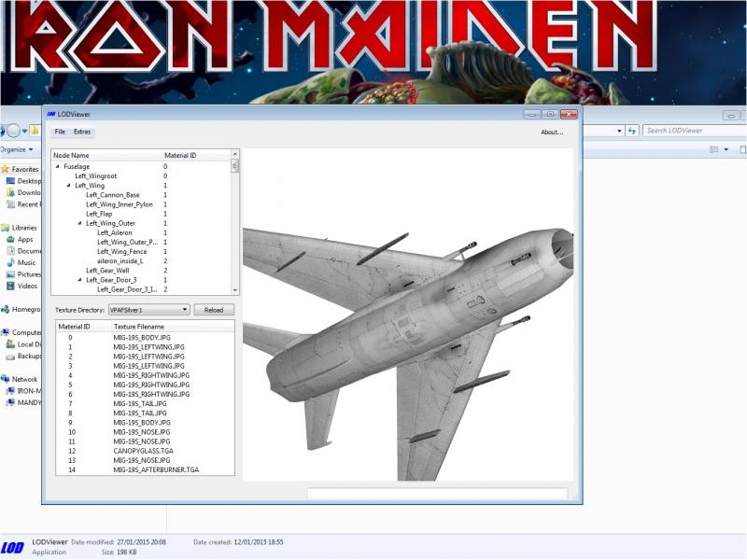Collapse the Left_Gear_Door_3 node
Viewport: 747px width, 560px height.
pos(79,280)
